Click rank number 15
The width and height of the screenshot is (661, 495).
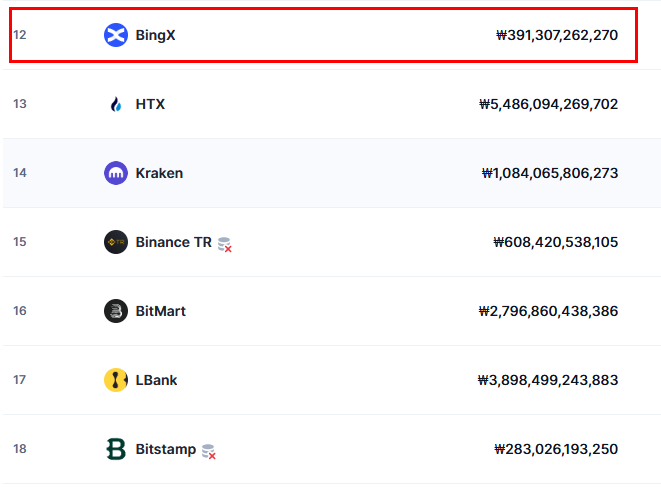point(20,242)
